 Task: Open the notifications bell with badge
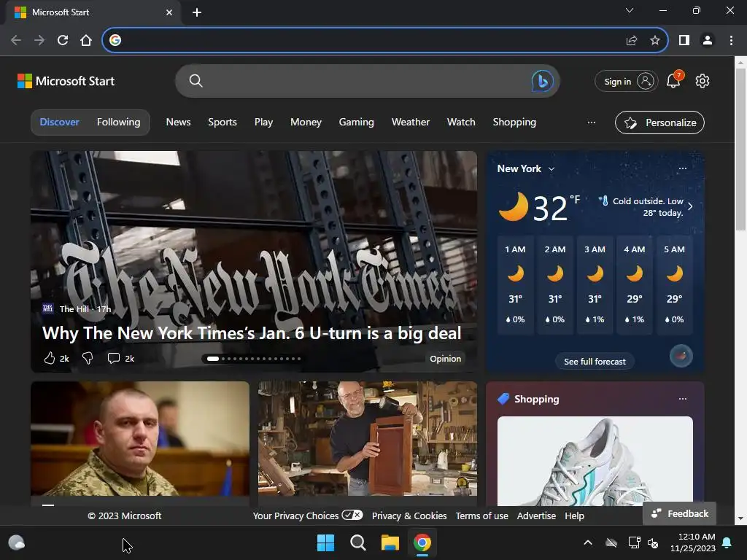point(674,80)
